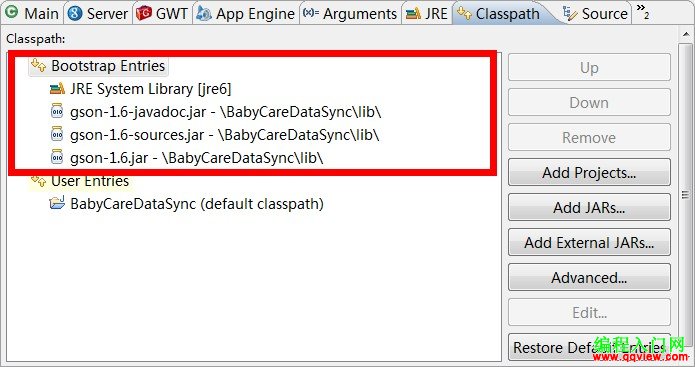Click the gson-1.6.jar jar icon
Image resolution: width=695 pixels, height=367 pixels.
[57, 157]
